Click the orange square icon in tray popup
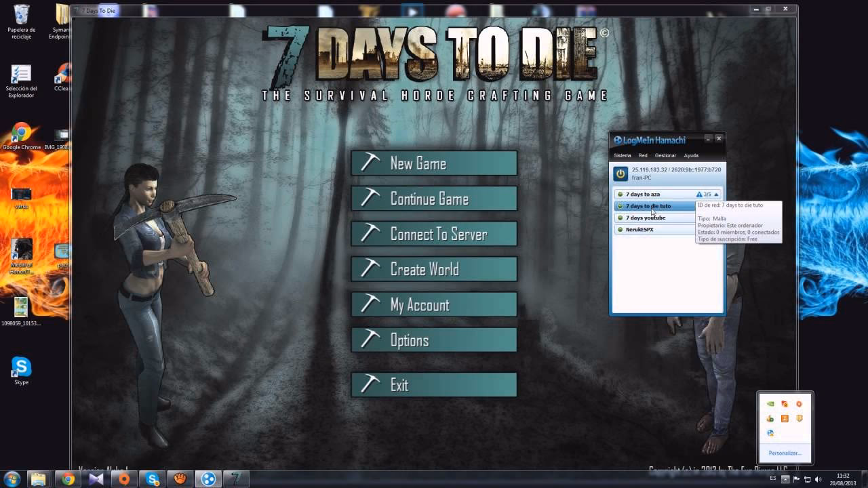 [785, 418]
